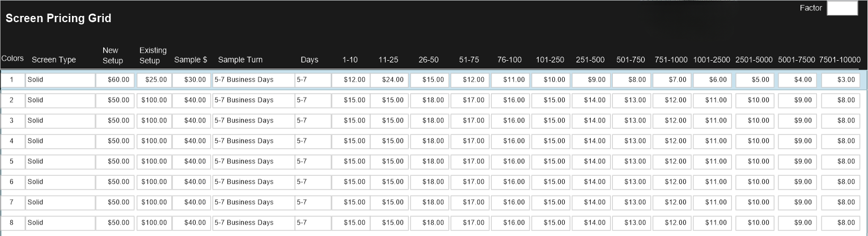
Task: Click the Factor input field
Action: (x=842, y=8)
